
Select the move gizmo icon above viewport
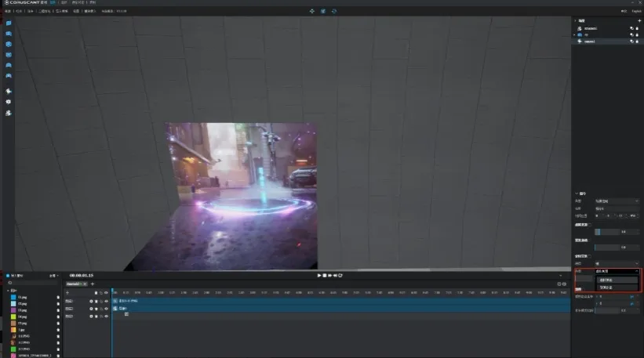click(x=312, y=11)
